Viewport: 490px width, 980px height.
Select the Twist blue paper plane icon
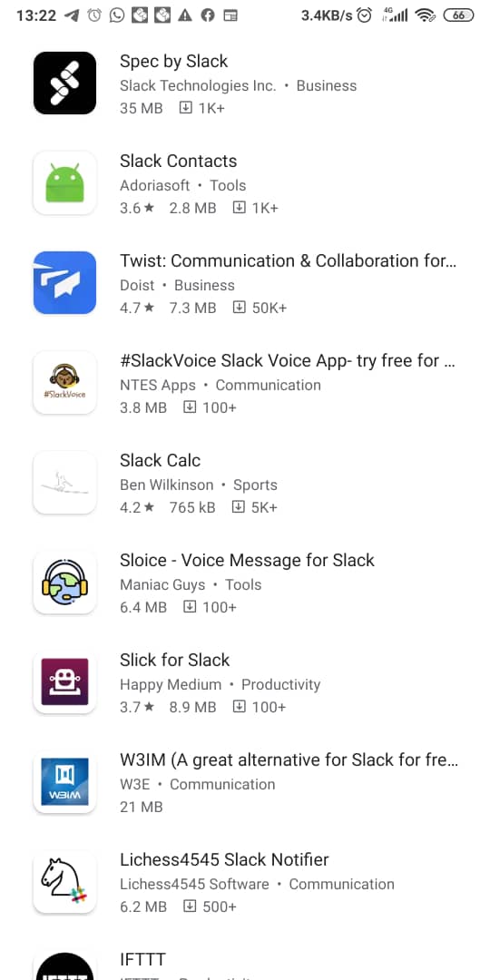[64, 282]
